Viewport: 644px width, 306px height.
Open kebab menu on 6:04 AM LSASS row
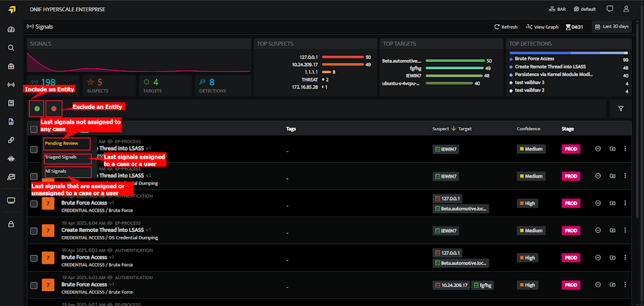625,231
